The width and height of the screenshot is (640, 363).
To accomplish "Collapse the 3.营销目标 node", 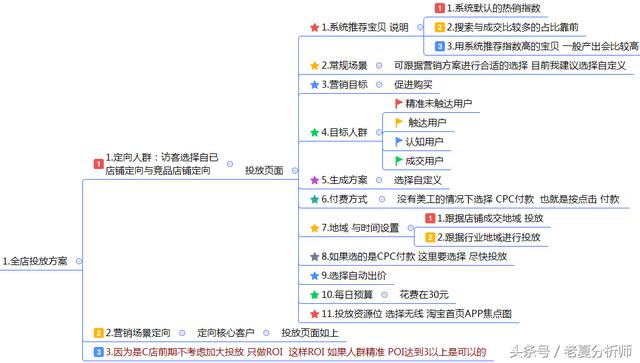I will [379, 85].
